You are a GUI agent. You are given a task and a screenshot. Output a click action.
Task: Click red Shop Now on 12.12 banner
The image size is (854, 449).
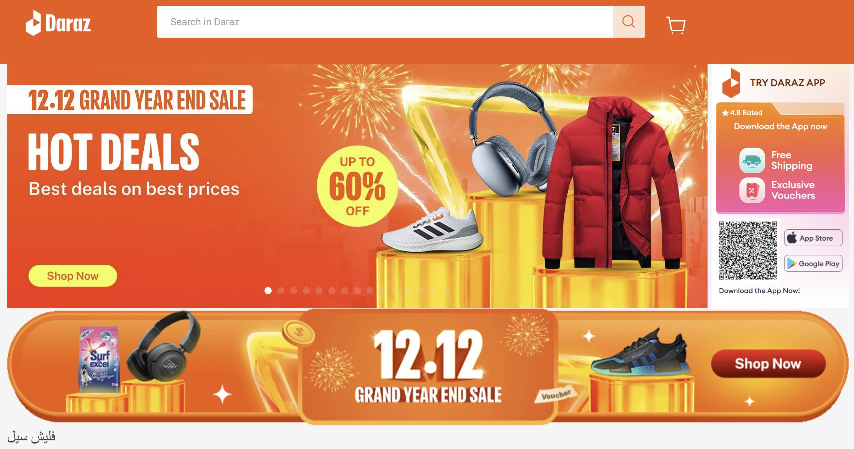[x=768, y=363]
